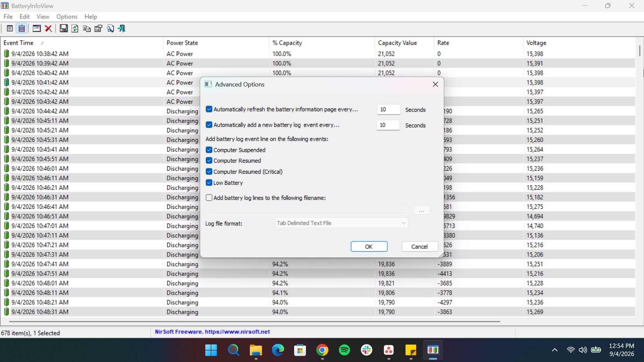644x362 pixels.
Task: Click the log event interval seconds field
Action: click(x=388, y=125)
